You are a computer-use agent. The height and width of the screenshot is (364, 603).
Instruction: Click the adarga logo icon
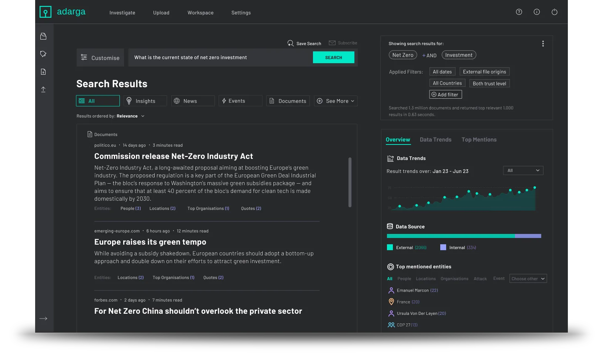[x=46, y=12]
